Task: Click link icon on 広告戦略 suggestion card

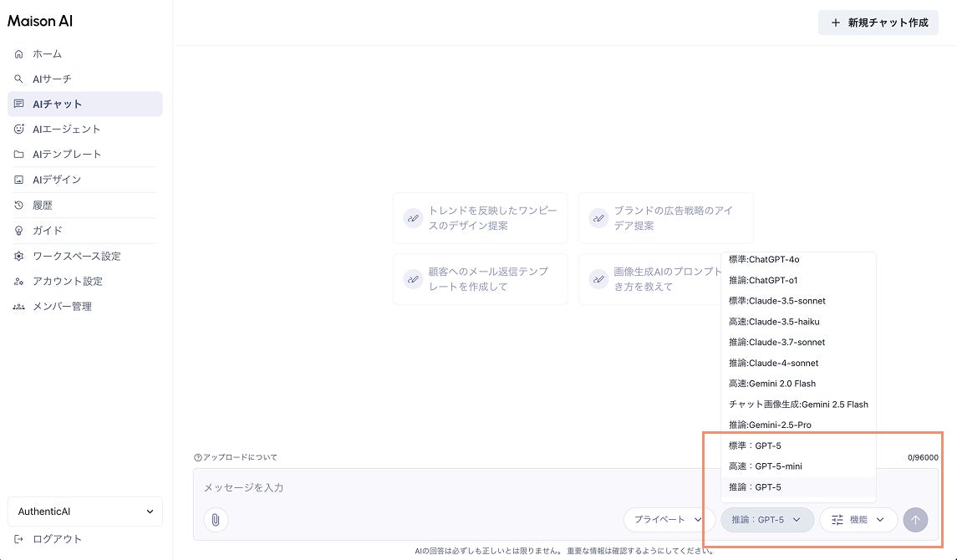Action: point(598,218)
